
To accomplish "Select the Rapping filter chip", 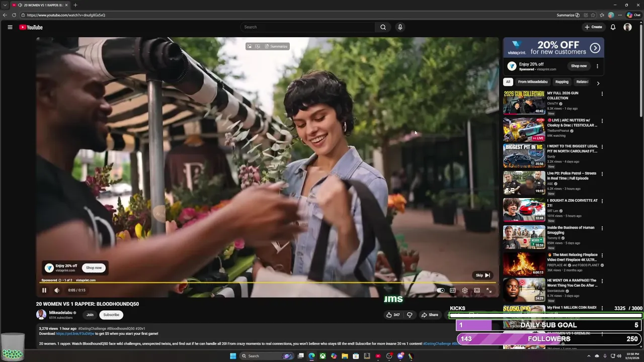I will pyautogui.click(x=562, y=82).
